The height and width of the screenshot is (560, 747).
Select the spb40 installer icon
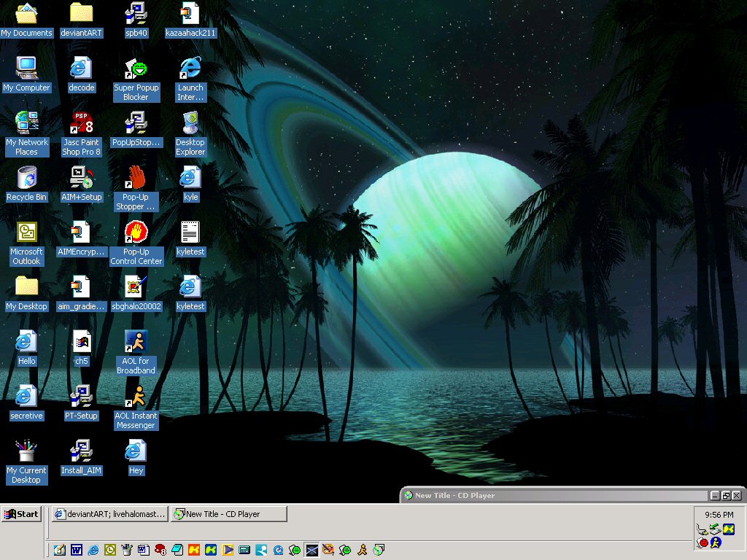point(136,20)
